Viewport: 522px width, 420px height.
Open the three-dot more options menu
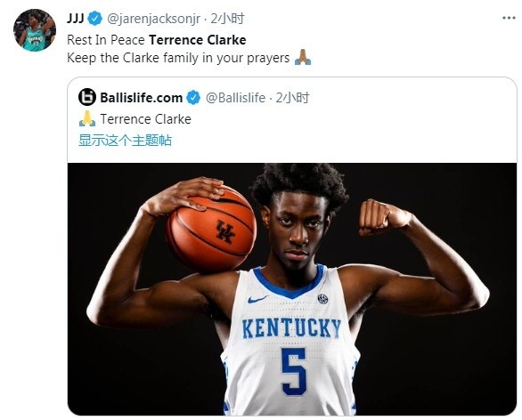pos(509,18)
